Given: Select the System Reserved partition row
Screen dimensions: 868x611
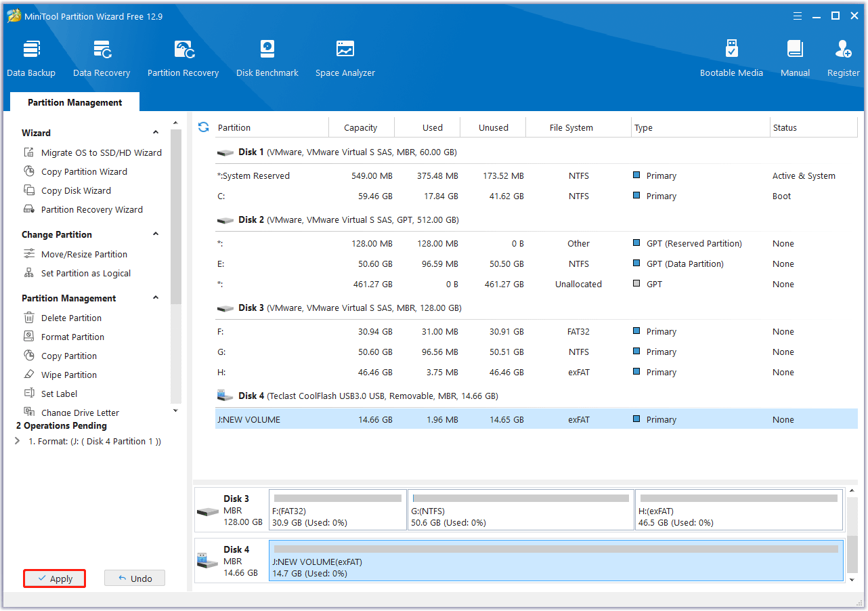Looking at the screenshot, I should [x=536, y=175].
